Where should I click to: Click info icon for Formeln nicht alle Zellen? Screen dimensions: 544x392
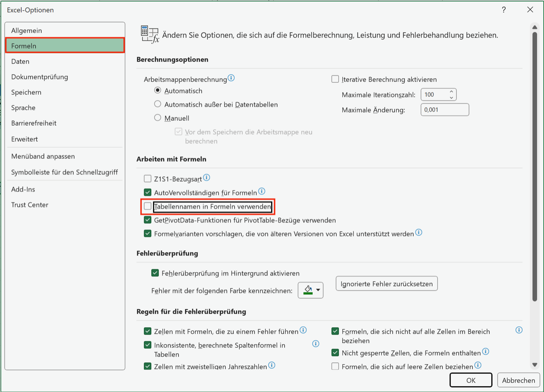519,330
